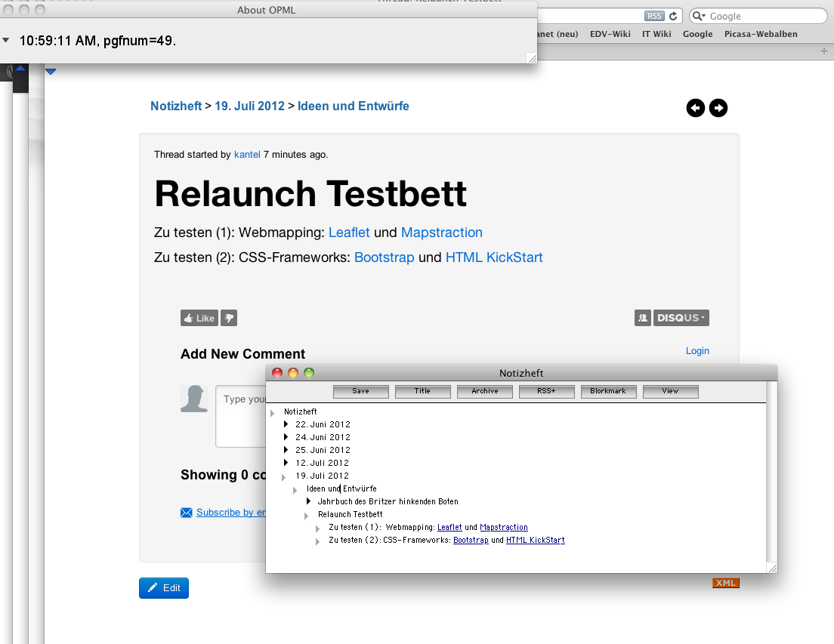The height and width of the screenshot is (644, 834).
Task: Click the Archive button in Notizheft
Action: tap(484, 392)
